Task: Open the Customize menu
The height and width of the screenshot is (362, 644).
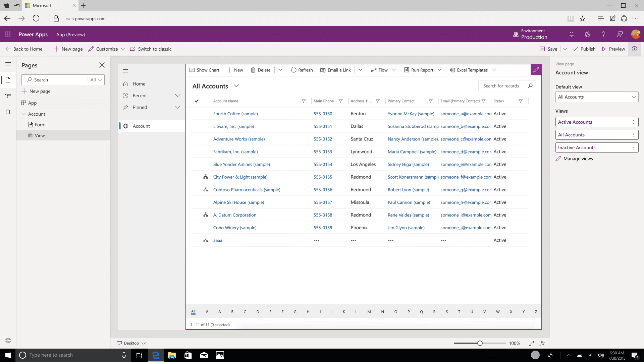Action: click(x=107, y=49)
